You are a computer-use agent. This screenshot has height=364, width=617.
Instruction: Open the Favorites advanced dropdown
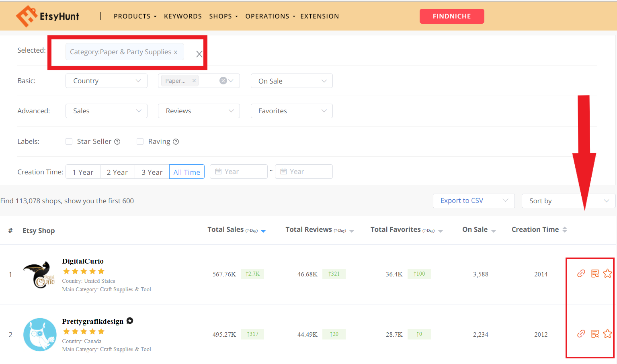(292, 111)
